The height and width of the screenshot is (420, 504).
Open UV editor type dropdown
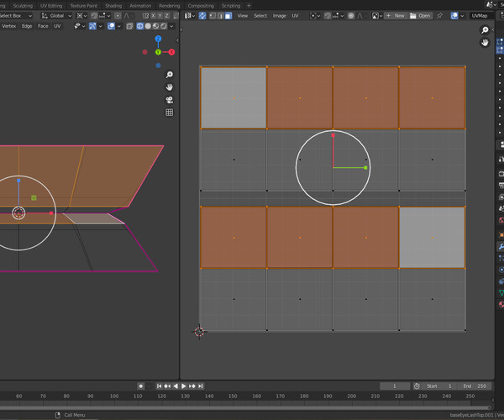(190, 16)
